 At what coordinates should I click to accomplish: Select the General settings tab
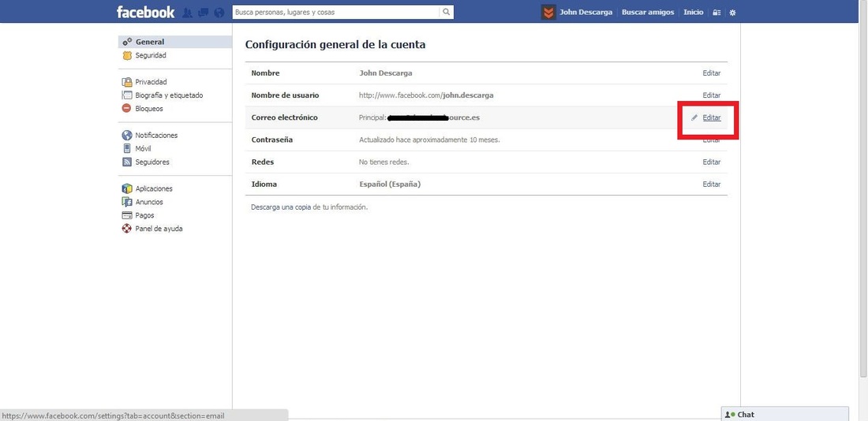click(175, 42)
